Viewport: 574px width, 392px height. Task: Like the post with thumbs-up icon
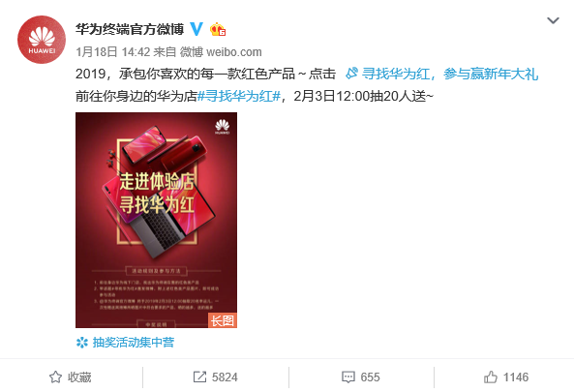[491, 377]
